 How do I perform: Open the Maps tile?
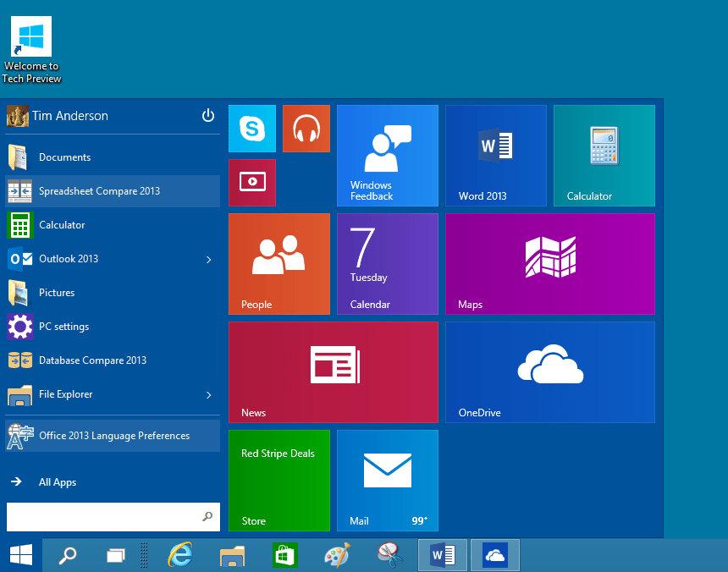pos(550,264)
